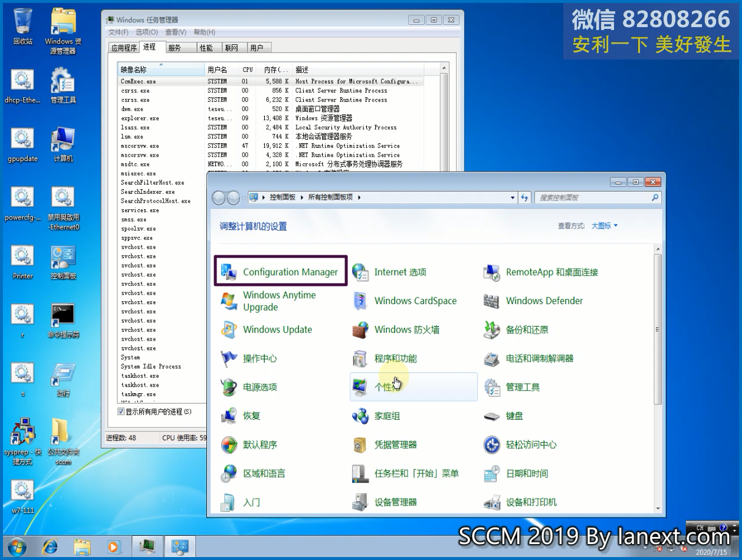Image resolution: width=742 pixels, height=560 pixels.
Task: Sort processes by CPU column
Action: pyautogui.click(x=248, y=70)
